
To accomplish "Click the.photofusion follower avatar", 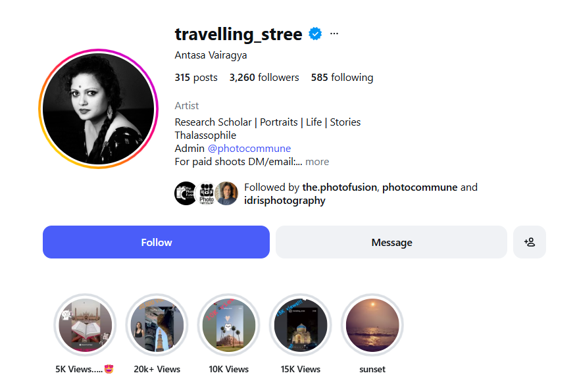I will click(186, 193).
